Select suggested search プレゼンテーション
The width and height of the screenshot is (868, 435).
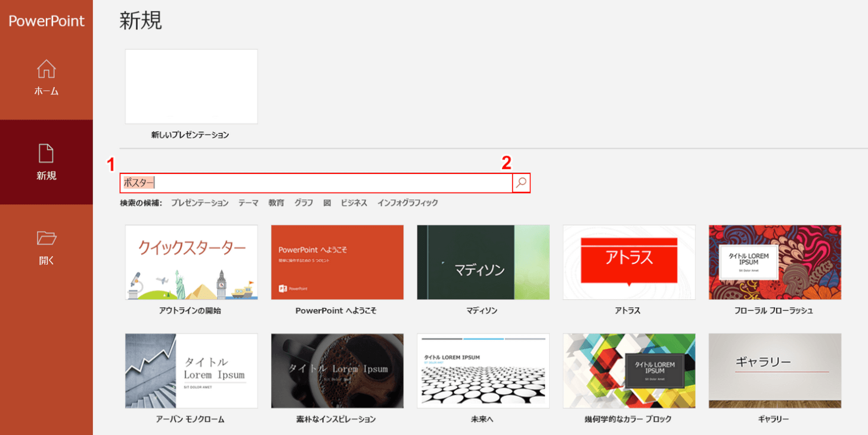click(x=200, y=203)
